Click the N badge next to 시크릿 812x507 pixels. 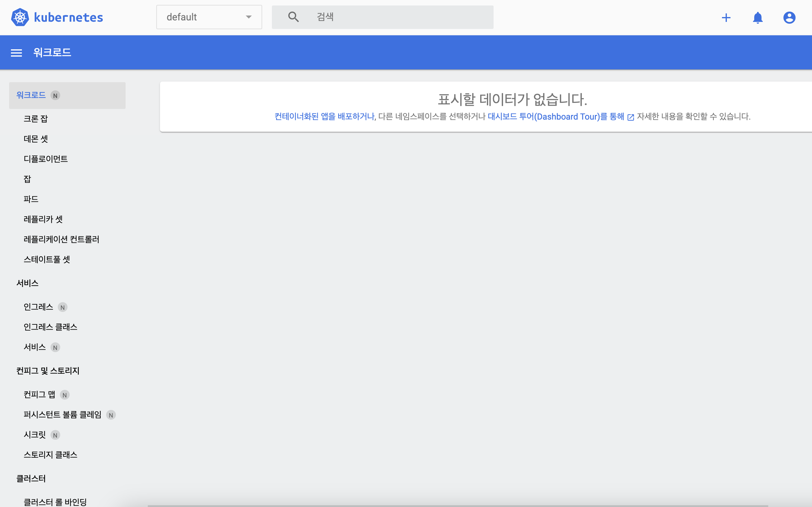[55, 435]
